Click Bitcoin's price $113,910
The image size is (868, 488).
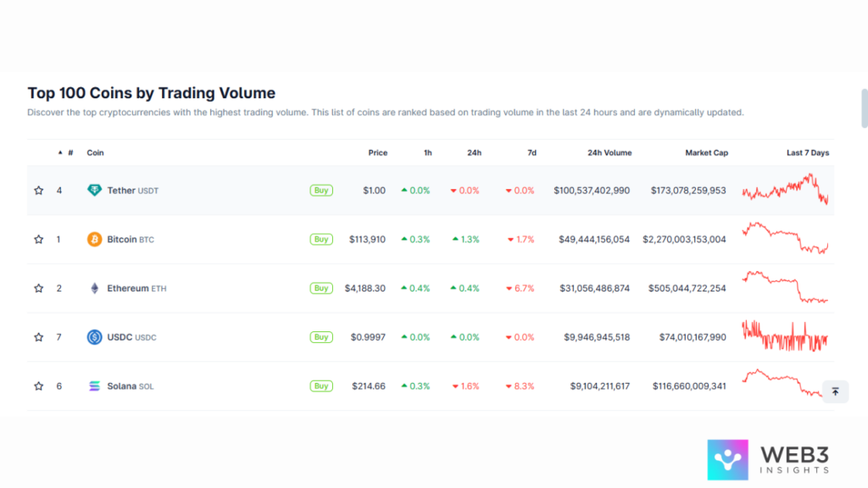click(368, 240)
